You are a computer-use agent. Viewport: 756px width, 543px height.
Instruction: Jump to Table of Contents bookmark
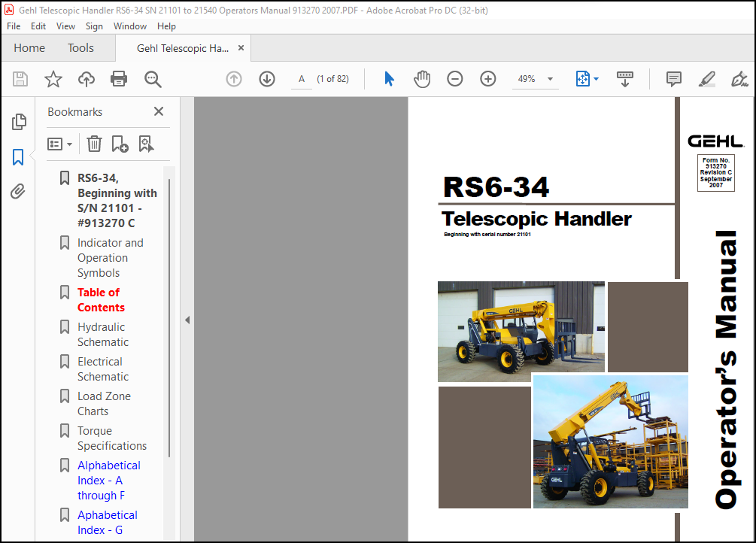pyautogui.click(x=101, y=300)
